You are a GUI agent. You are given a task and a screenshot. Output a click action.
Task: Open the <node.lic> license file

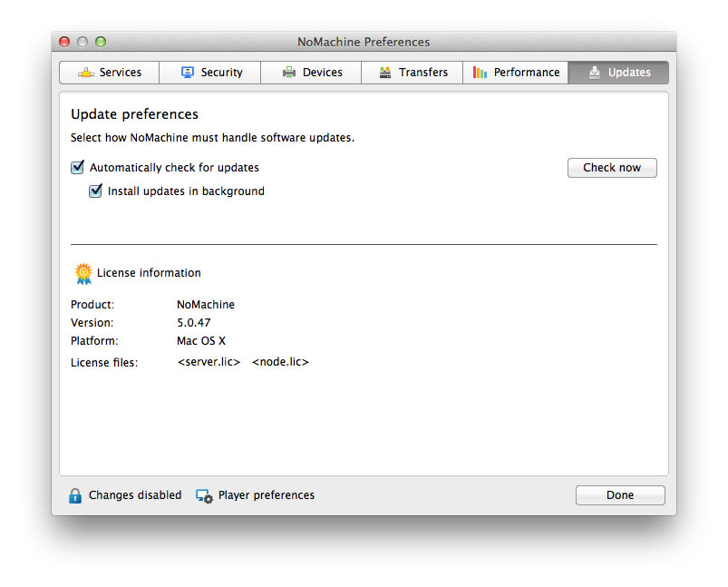[280, 362]
